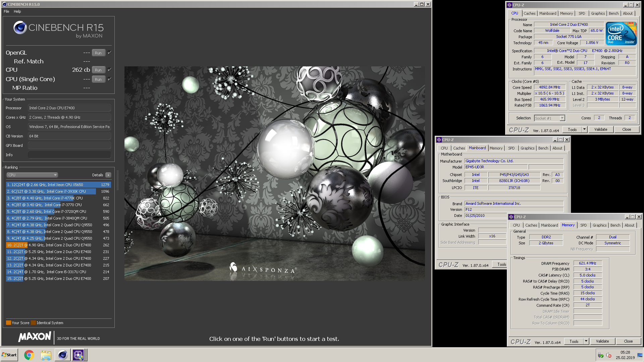Click the rendered AIXSPONZA benchmark image
The height and width of the screenshot is (362, 644).
(274, 173)
